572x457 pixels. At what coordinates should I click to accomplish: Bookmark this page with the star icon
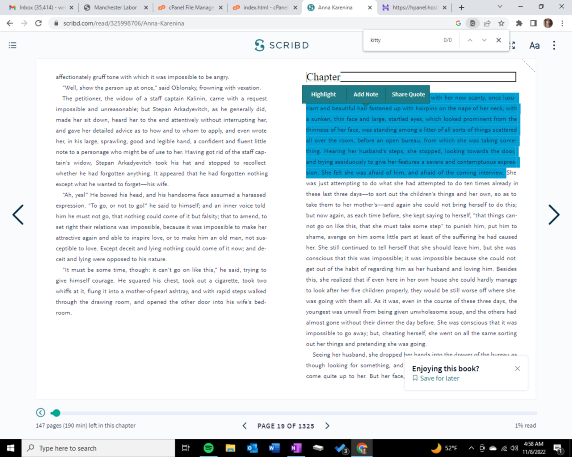(501, 23)
